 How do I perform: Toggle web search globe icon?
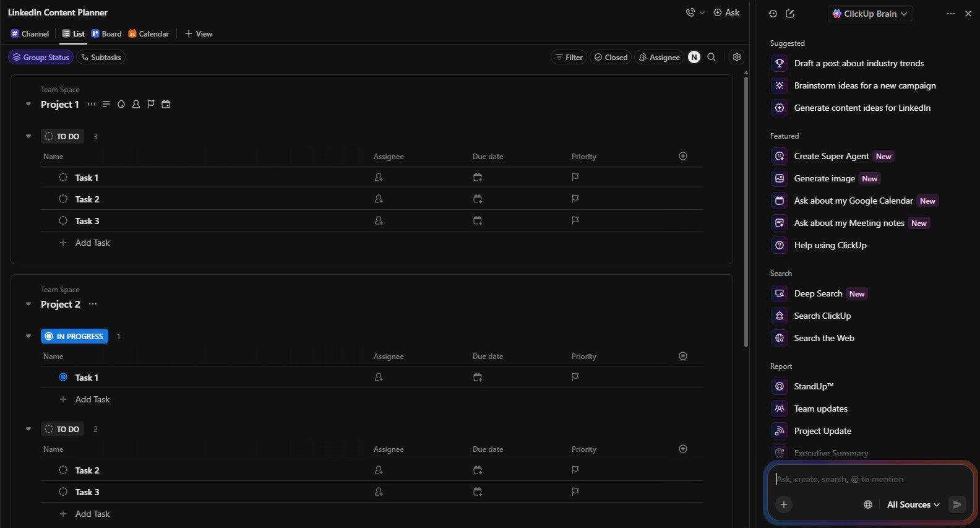click(868, 505)
